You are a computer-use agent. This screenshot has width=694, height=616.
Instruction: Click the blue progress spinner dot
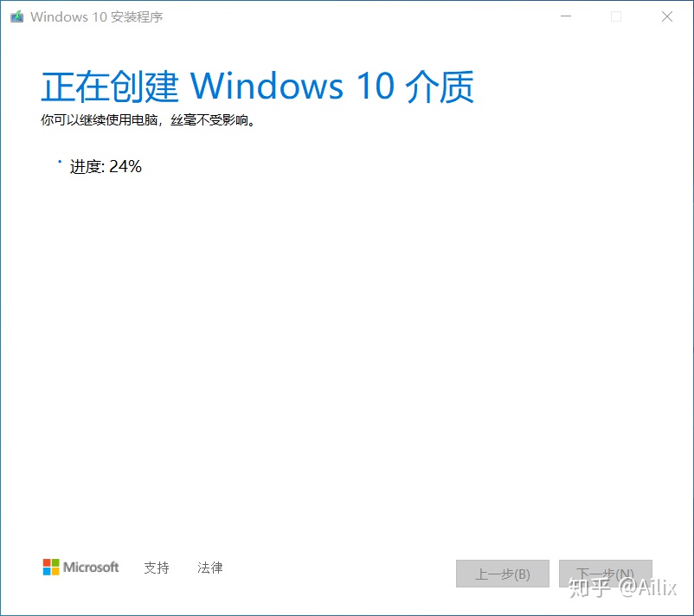point(60,162)
